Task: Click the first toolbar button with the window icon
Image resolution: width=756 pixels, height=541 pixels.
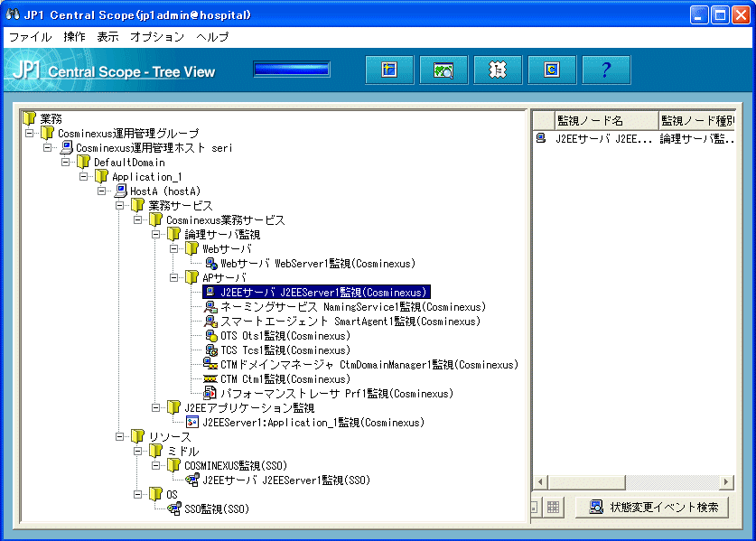Action: click(x=389, y=70)
